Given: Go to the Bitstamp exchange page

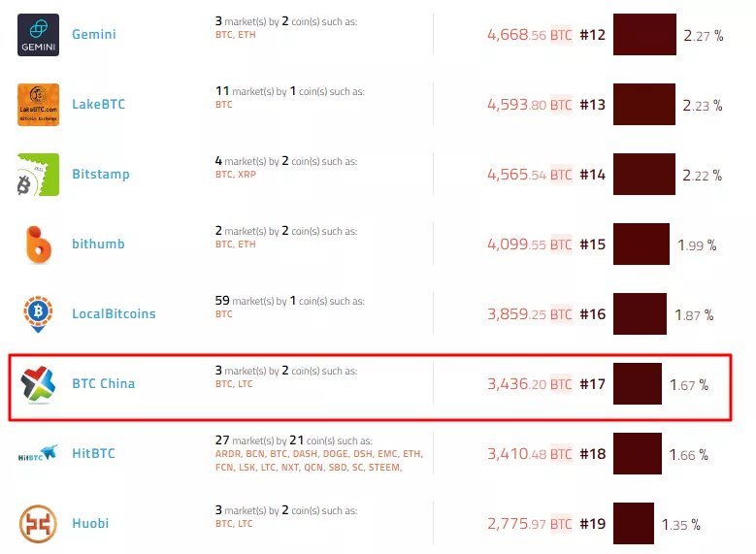Looking at the screenshot, I should click(x=101, y=175).
